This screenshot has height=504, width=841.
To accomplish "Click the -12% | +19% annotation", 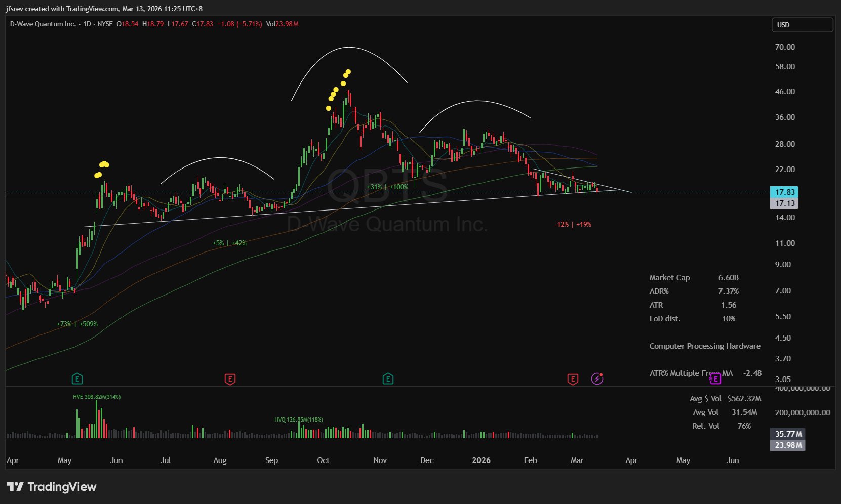I will 573,224.
